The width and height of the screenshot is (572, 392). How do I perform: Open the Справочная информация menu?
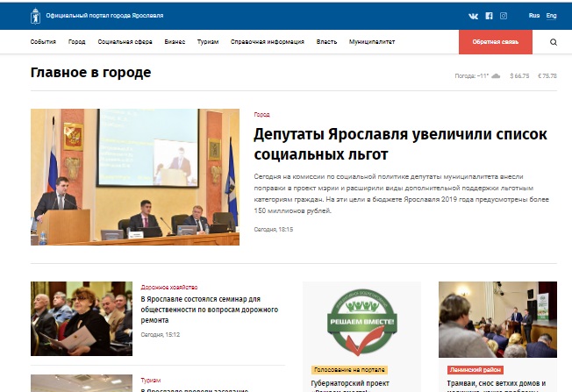point(268,42)
